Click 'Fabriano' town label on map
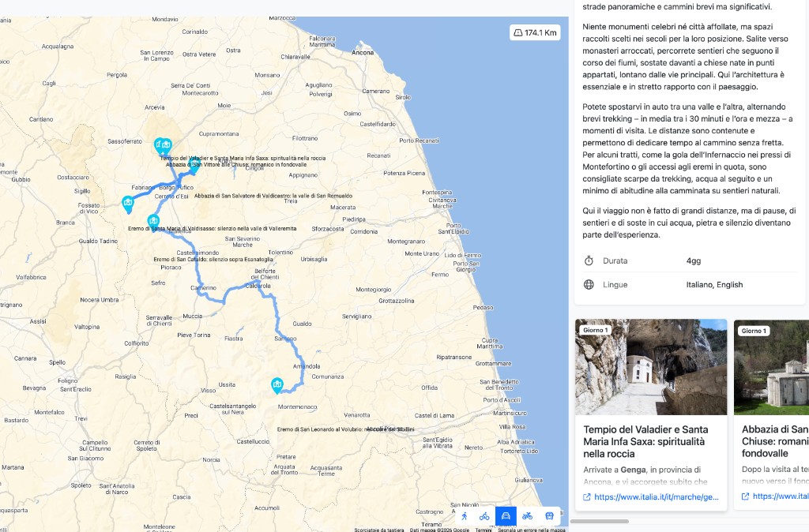809x532 pixels. (144, 188)
